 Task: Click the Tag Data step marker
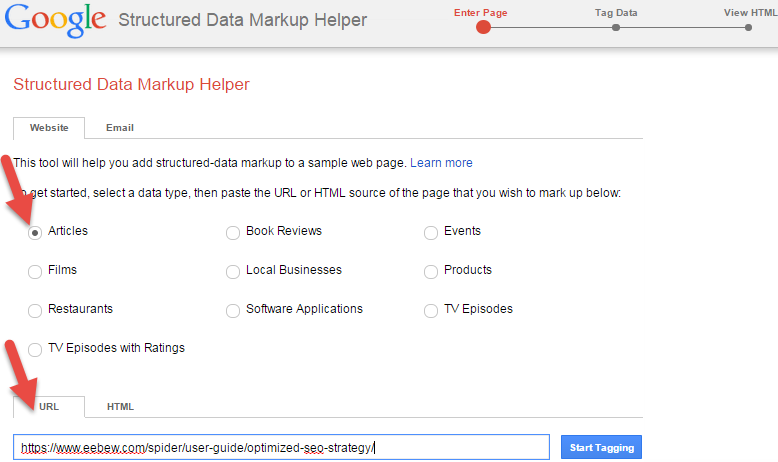pos(616,27)
